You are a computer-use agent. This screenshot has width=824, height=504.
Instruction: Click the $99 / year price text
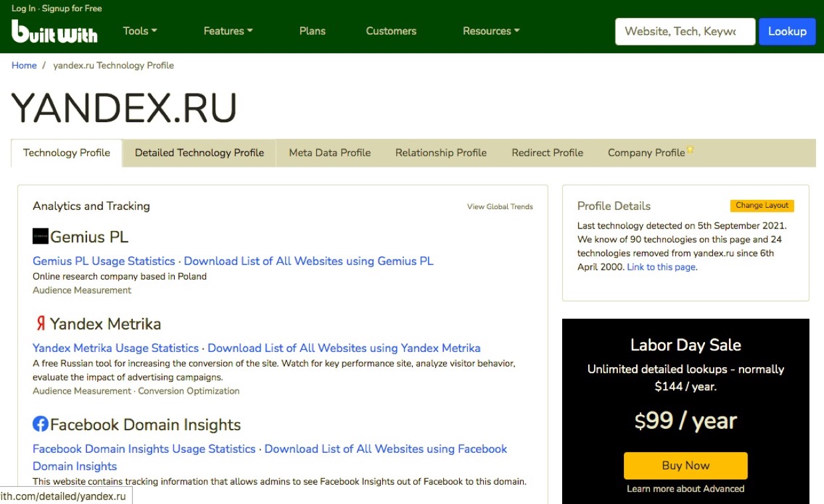(686, 421)
